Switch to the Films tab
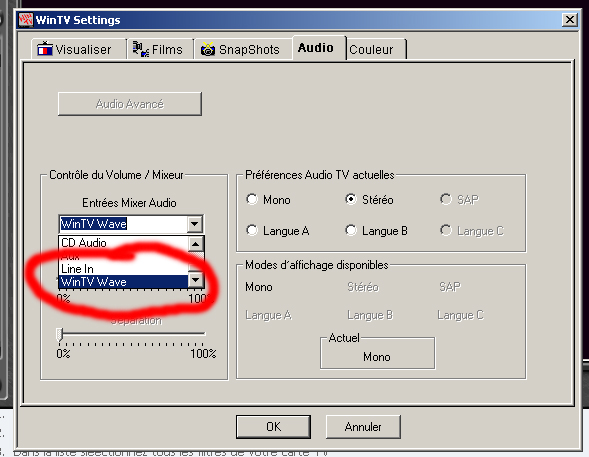 pos(160,49)
